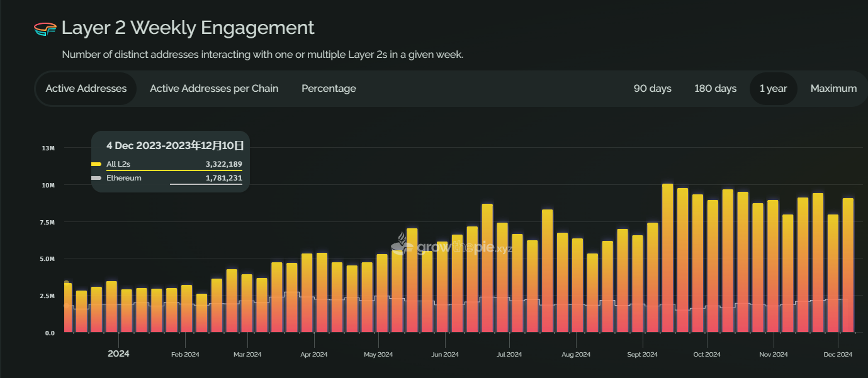Click the gray Ethereum legend swatch

click(96, 179)
